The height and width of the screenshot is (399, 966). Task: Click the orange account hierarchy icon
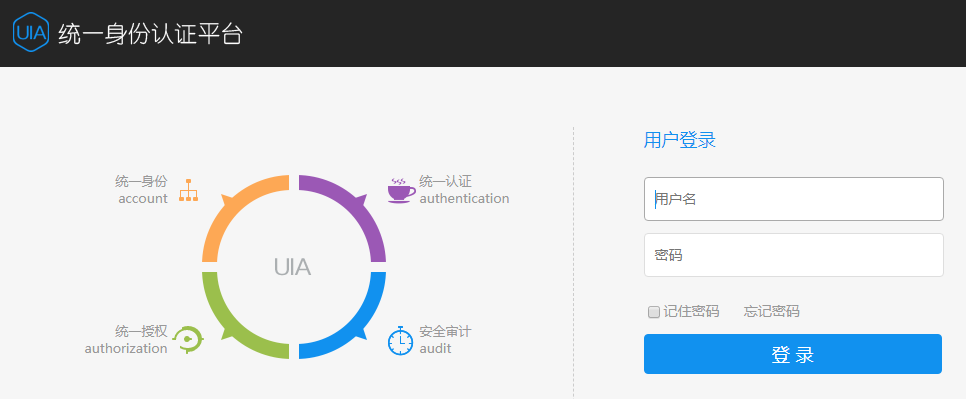[x=189, y=190]
